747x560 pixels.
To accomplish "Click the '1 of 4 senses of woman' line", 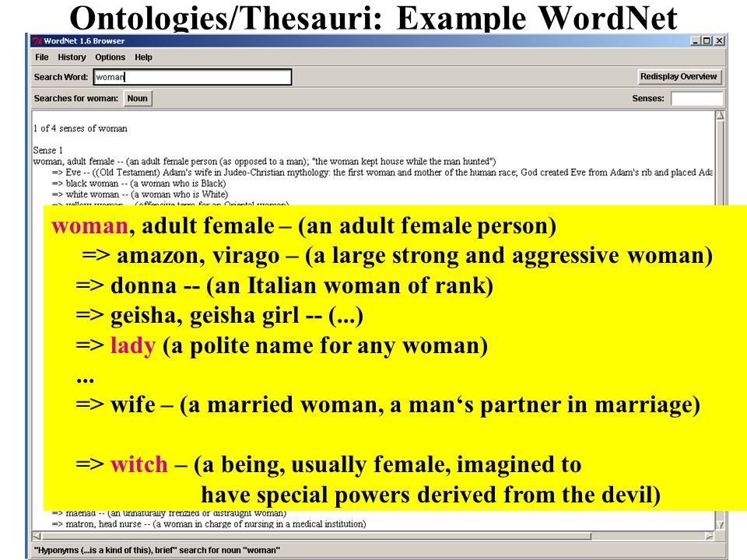I will point(80,128).
